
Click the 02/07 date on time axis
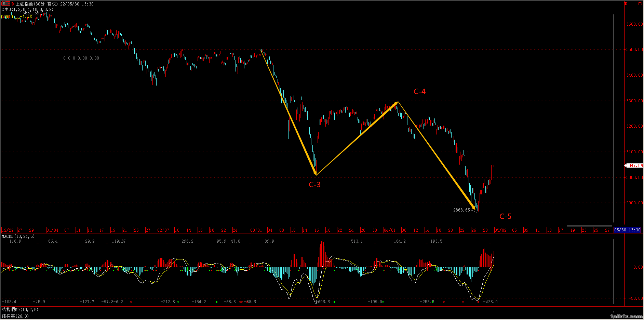[163, 230]
